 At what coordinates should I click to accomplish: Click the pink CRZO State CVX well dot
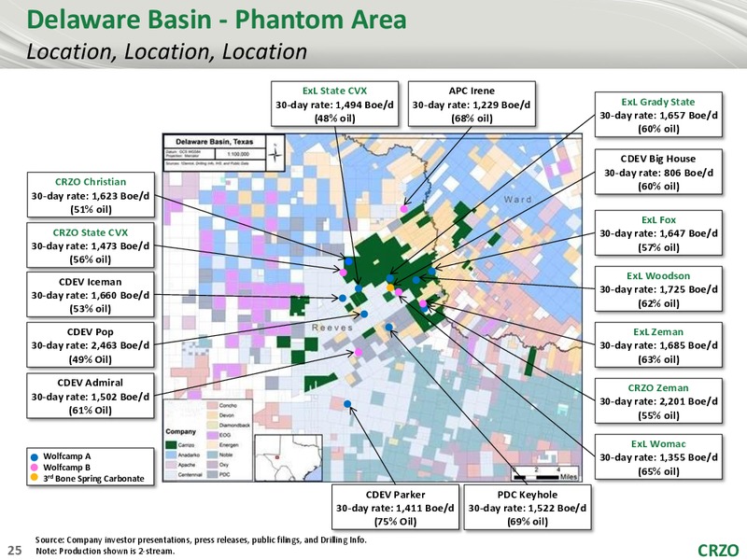tap(343, 273)
